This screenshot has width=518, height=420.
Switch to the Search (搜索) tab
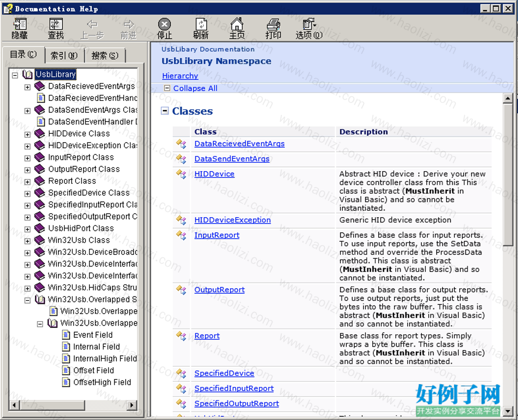105,56
